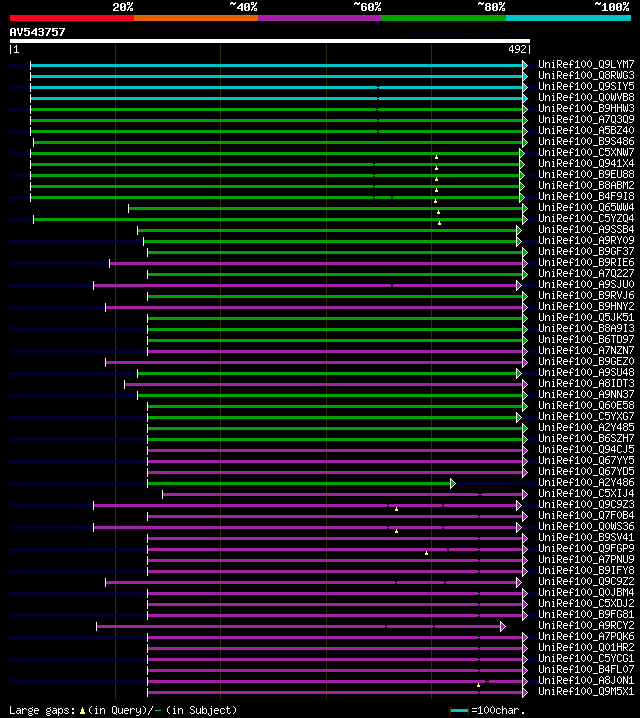The width and height of the screenshot is (640, 718).
Task: Click the arrowhead ending the A2Y486 alignment
Action: tap(453, 483)
